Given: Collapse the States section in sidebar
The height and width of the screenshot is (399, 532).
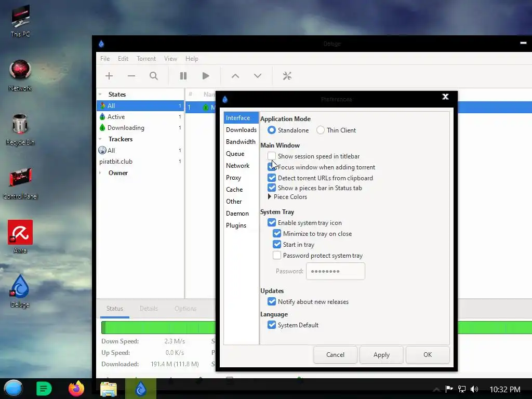Looking at the screenshot, I should click(x=100, y=95).
